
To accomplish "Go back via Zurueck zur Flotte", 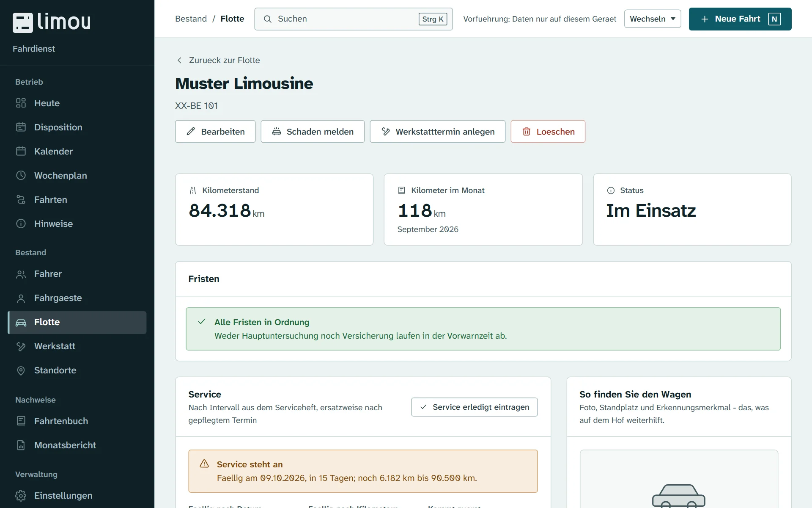I will pyautogui.click(x=218, y=60).
